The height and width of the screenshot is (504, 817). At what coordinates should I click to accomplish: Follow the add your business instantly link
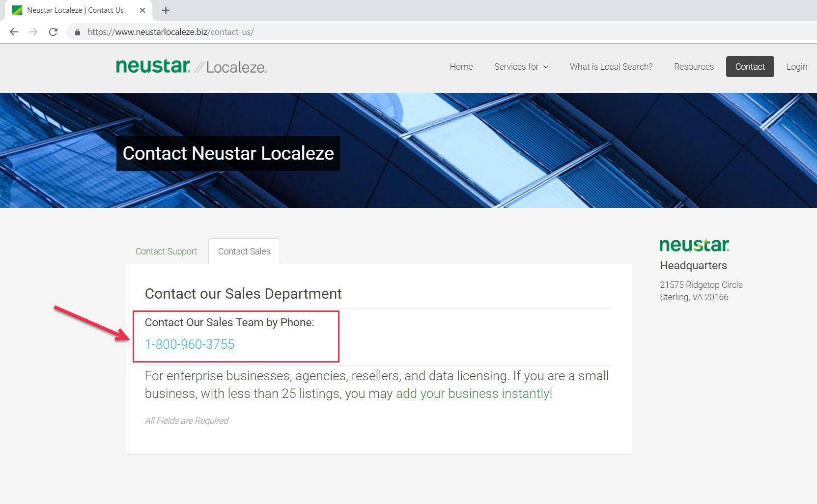pyautogui.click(x=472, y=393)
